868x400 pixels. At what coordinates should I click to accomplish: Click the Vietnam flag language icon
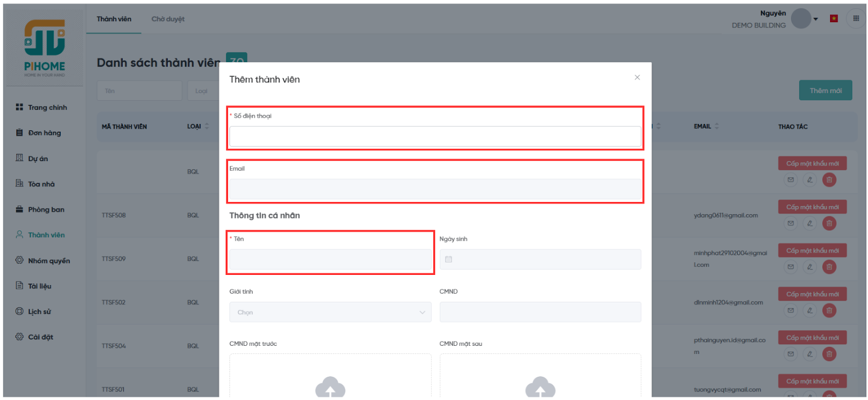[834, 18]
